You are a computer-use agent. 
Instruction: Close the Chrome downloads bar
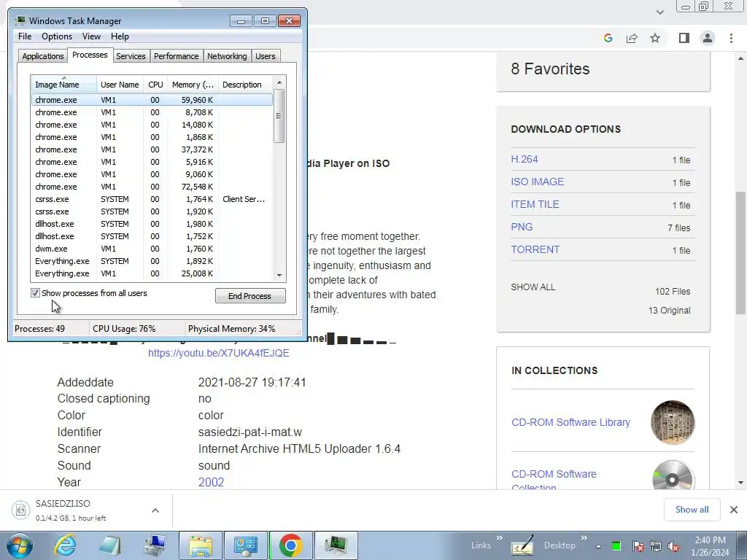734,510
